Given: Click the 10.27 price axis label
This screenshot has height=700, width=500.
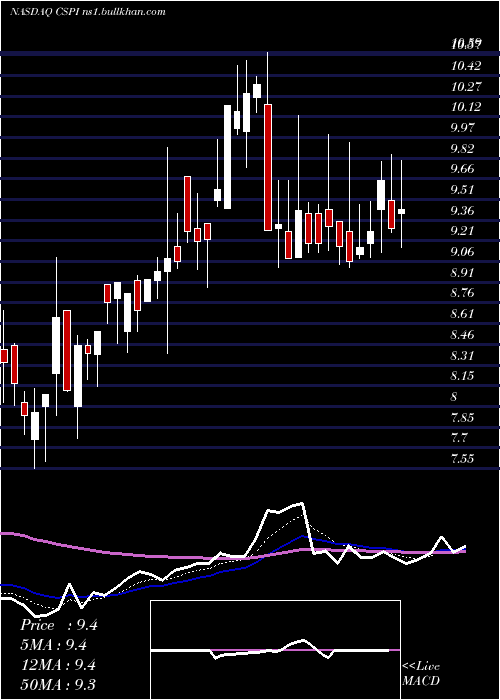Looking at the screenshot, I should [x=467, y=86].
